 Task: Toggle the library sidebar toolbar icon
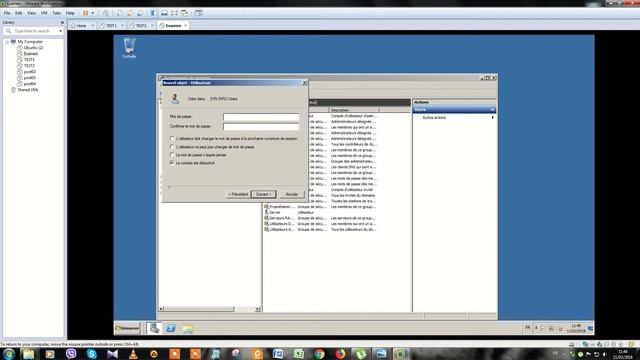click(154, 13)
